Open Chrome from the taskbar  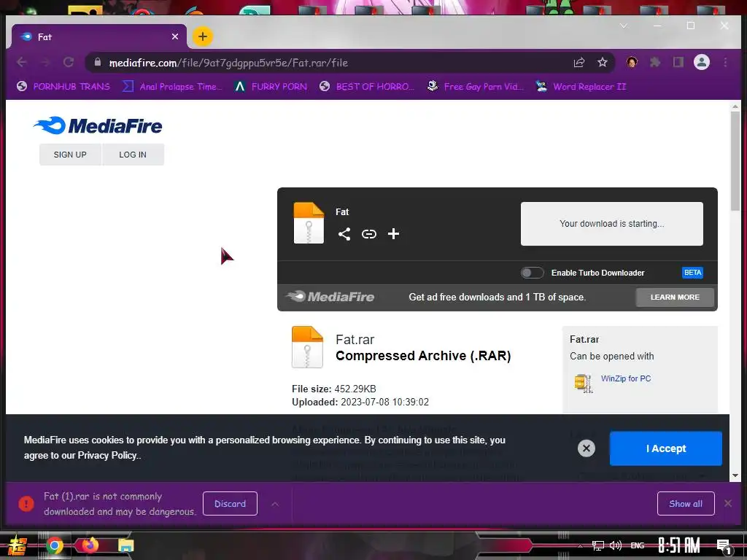point(55,545)
